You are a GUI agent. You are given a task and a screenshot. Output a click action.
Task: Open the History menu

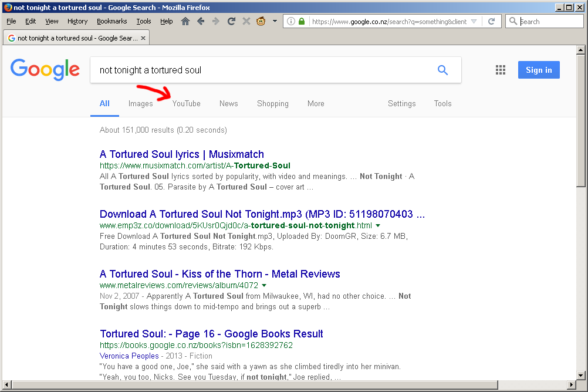[x=77, y=21]
